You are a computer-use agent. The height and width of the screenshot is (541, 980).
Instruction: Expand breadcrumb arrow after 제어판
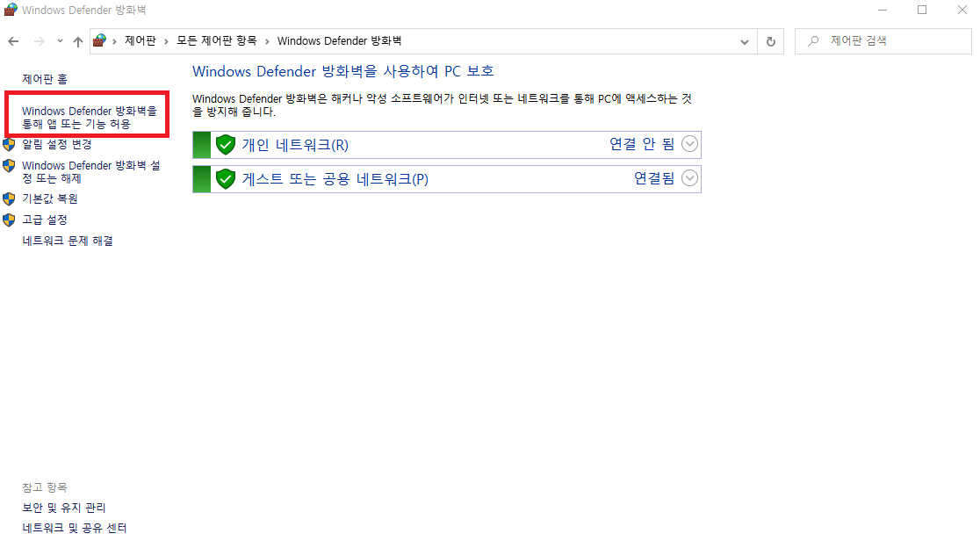click(166, 41)
